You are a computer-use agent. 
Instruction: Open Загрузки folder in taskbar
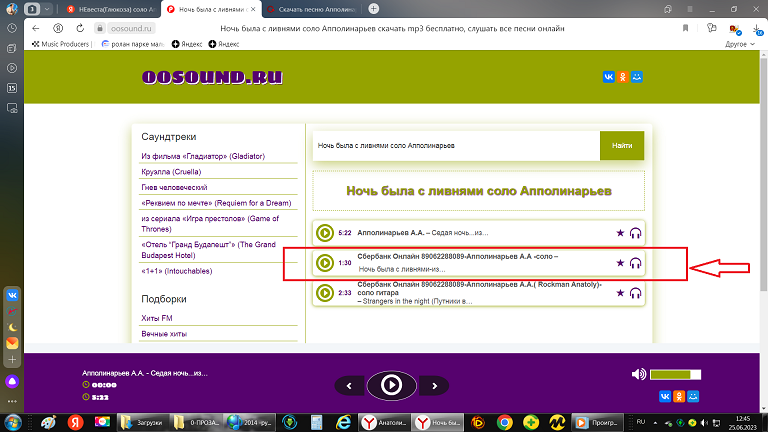[144, 422]
